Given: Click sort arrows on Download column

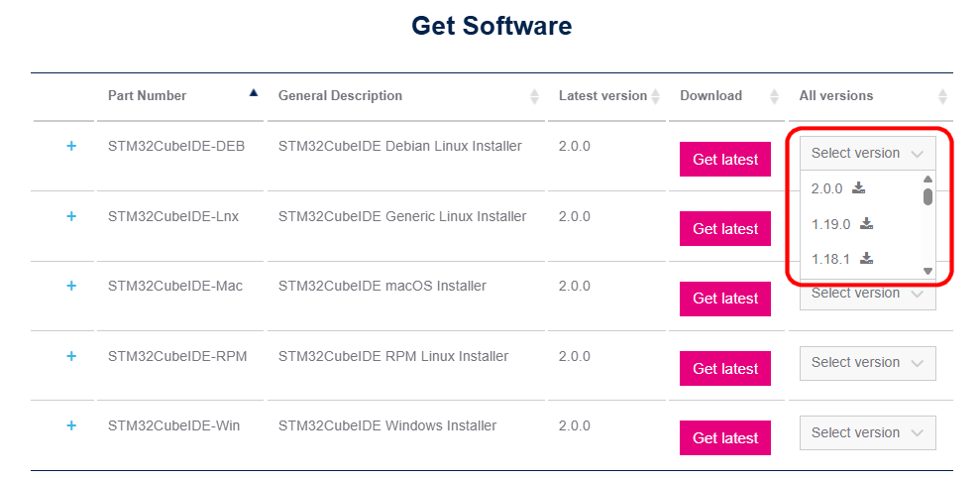Looking at the screenshot, I should [774, 96].
